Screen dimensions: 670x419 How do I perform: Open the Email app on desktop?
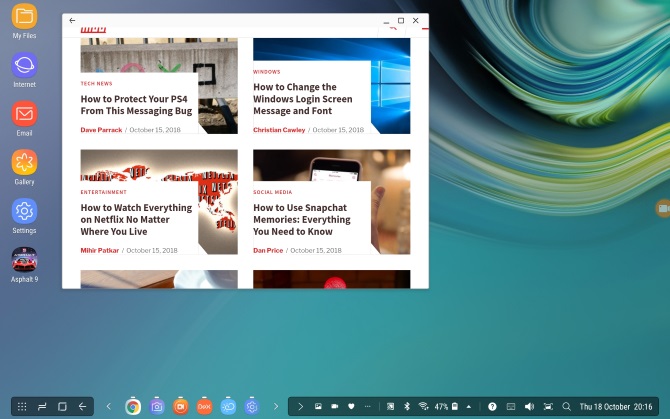coord(24,114)
